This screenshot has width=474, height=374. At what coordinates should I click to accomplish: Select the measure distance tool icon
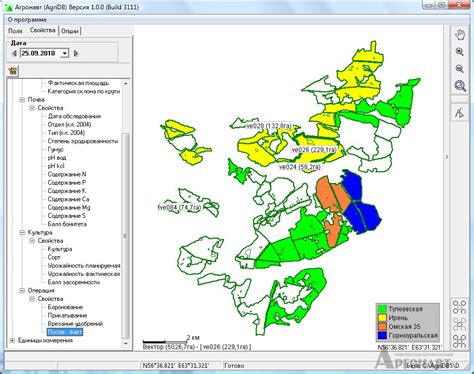pyautogui.click(x=460, y=113)
